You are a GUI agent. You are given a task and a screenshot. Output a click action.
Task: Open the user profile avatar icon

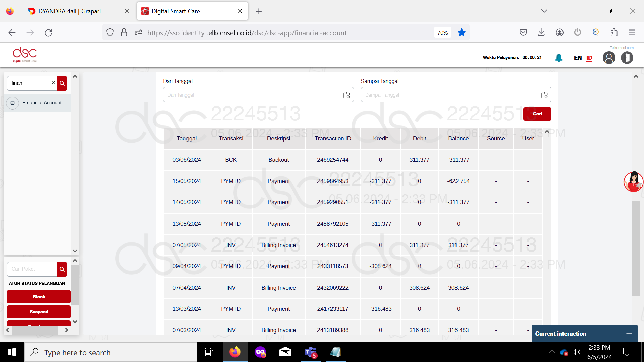[609, 58]
